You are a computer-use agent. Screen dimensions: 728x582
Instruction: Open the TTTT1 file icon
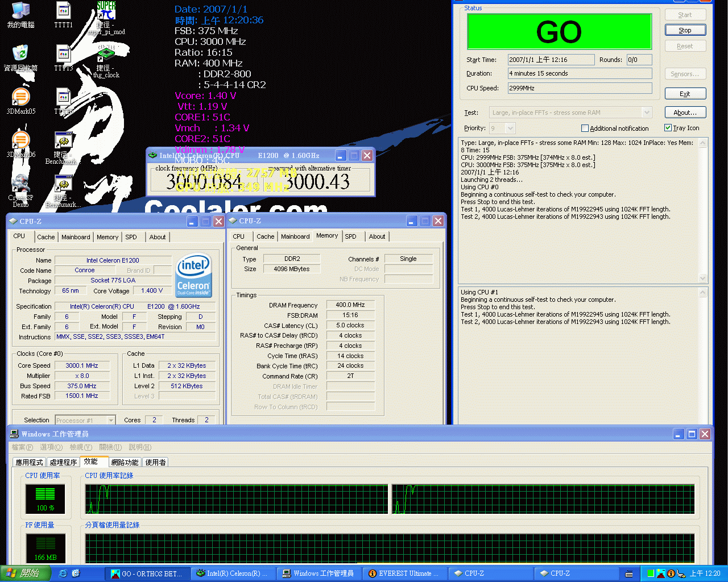tap(63, 15)
